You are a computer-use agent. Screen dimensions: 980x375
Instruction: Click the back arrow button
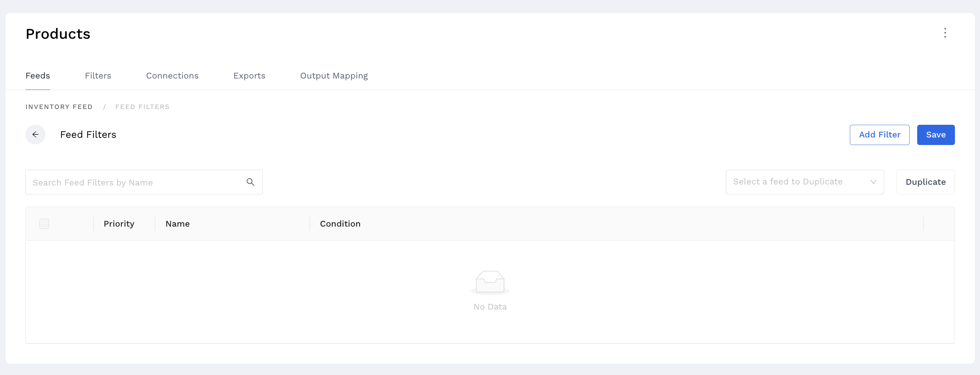click(x=35, y=134)
